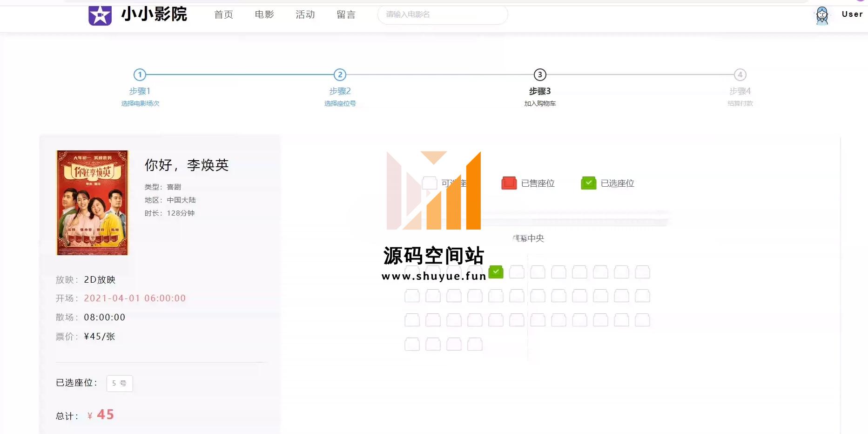Click the 你好，李焕英 movie poster

(x=92, y=203)
